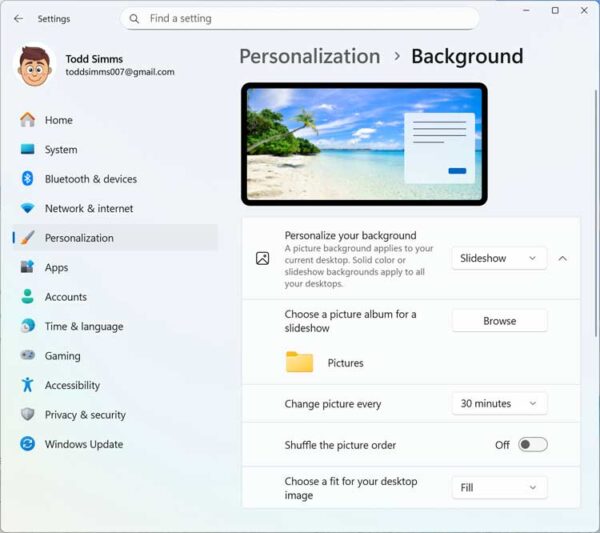Open the Gaming controller icon
Screen dimensions: 600x533
pyautogui.click(x=28, y=355)
